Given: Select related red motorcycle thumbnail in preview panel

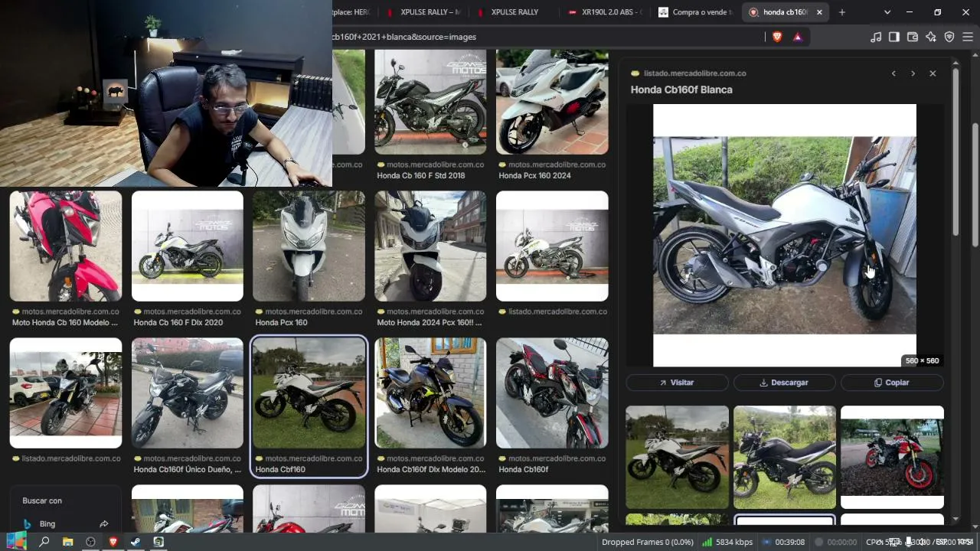Looking at the screenshot, I should [x=892, y=457].
